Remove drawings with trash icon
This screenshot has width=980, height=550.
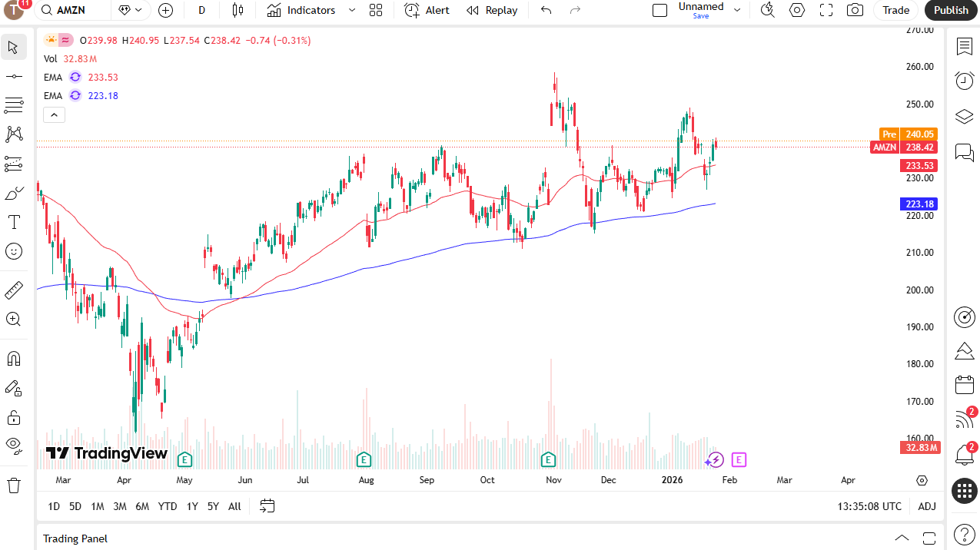(x=13, y=485)
